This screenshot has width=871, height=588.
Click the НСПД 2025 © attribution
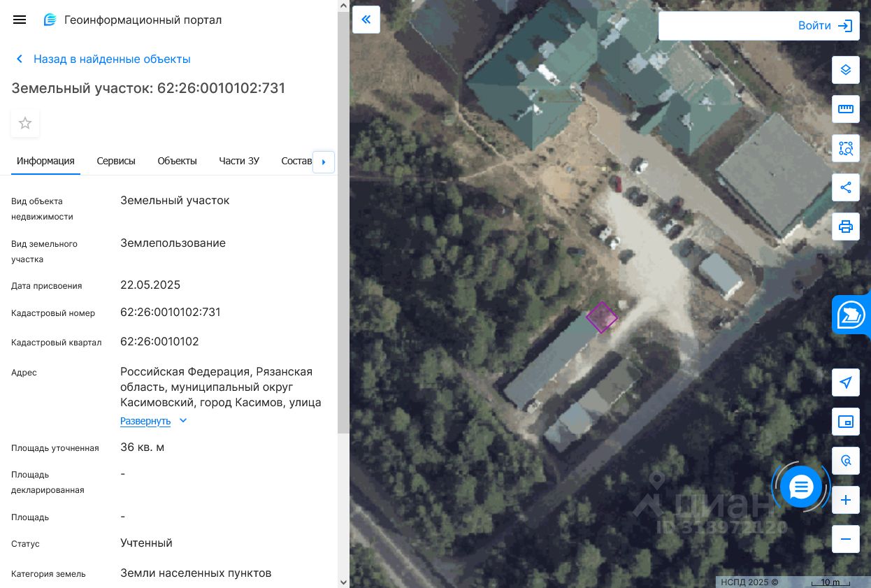click(x=749, y=582)
